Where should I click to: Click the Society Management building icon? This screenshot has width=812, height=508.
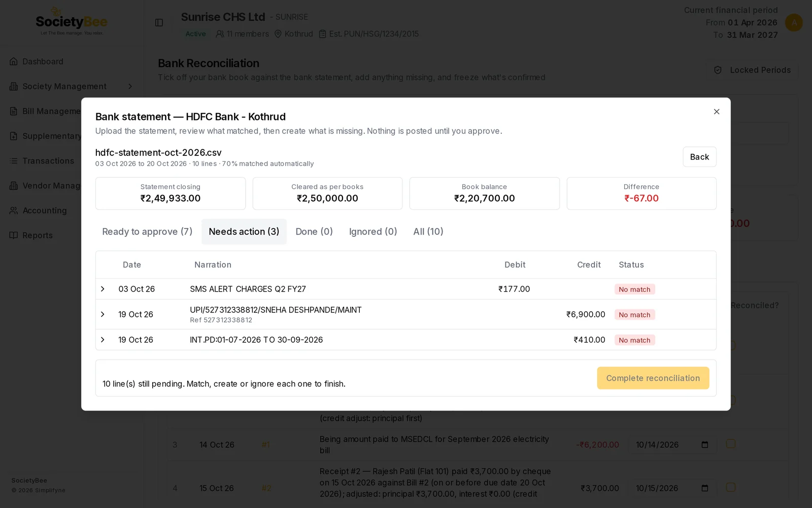(14, 86)
